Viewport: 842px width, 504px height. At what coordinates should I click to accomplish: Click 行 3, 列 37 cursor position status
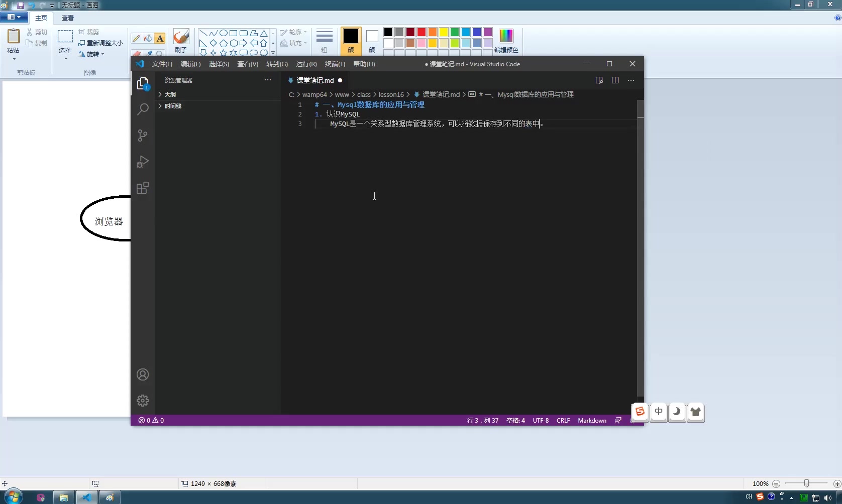(x=483, y=421)
